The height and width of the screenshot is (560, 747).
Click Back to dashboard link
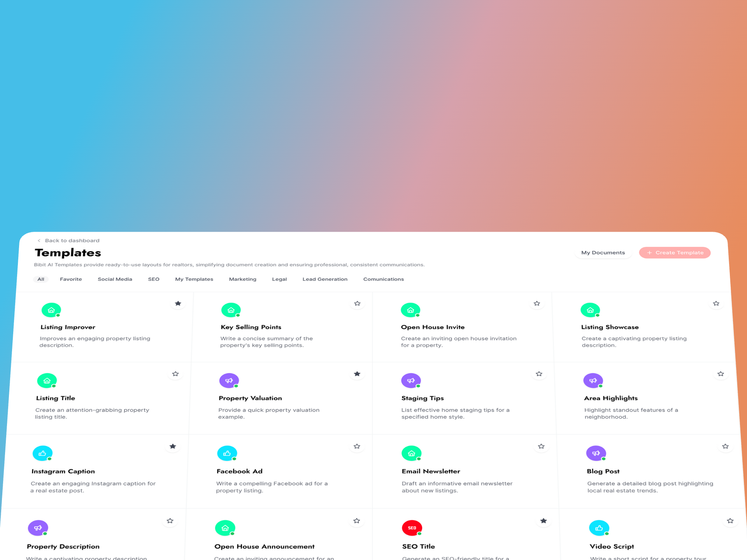tap(67, 240)
